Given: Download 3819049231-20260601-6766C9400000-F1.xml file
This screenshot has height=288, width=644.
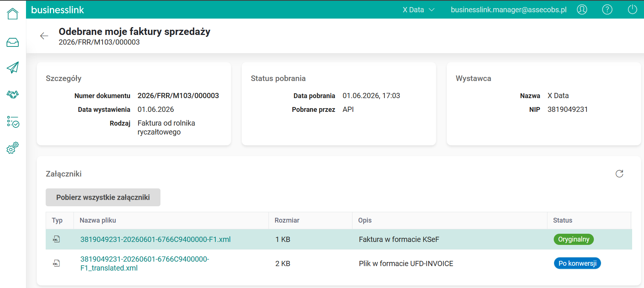Looking at the screenshot, I should pyautogui.click(x=156, y=239).
